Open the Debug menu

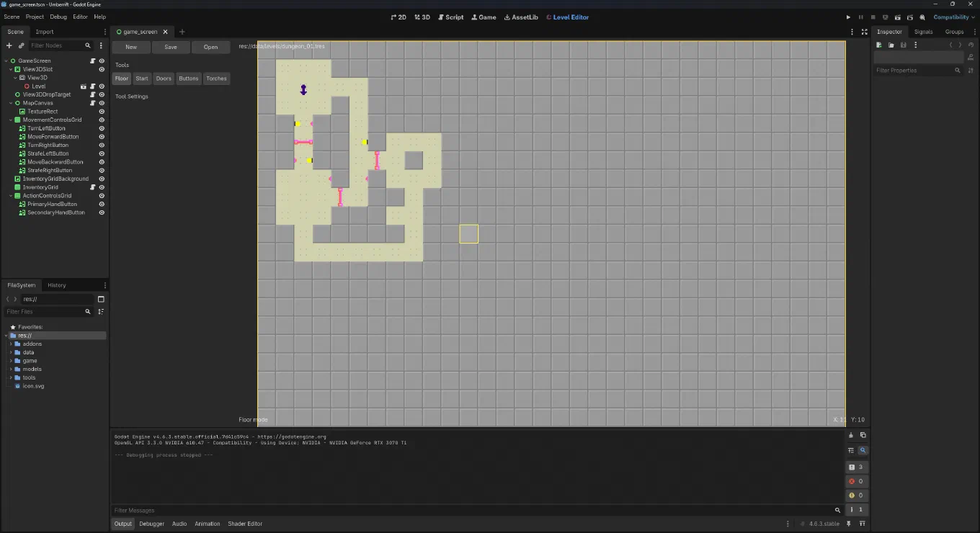58,17
